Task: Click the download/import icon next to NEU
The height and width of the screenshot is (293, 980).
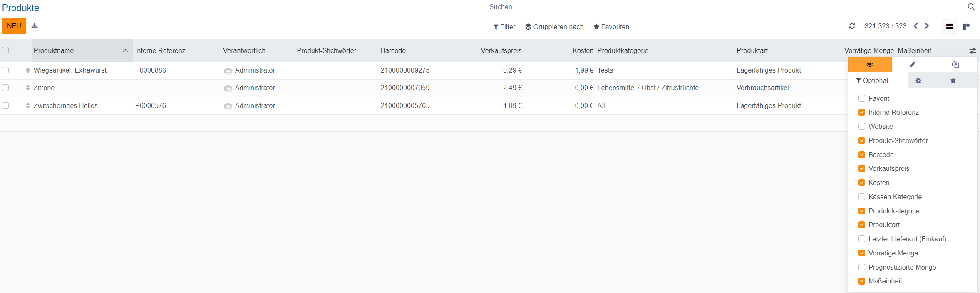Action: click(x=35, y=26)
